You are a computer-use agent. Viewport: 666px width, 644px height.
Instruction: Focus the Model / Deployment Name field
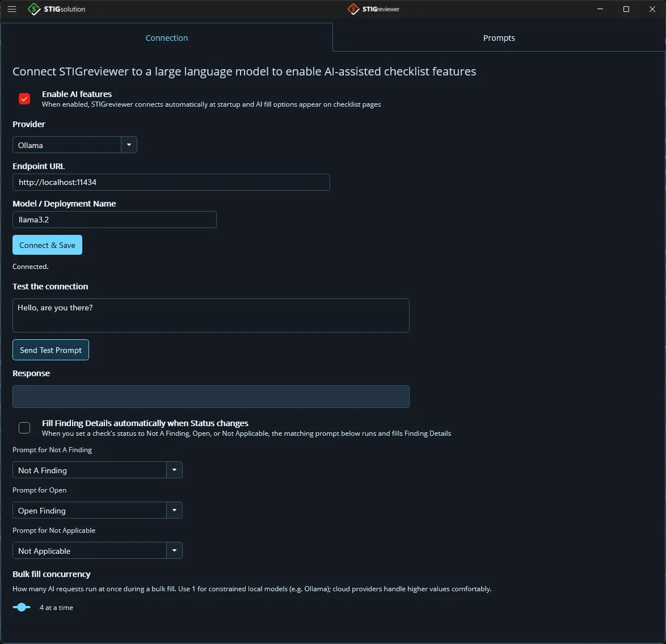[x=114, y=220]
